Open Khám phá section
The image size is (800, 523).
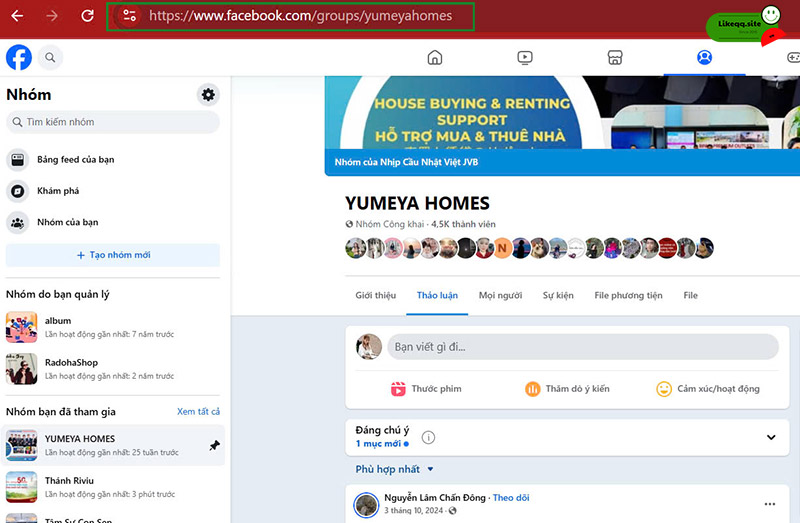pyautogui.click(x=113, y=191)
